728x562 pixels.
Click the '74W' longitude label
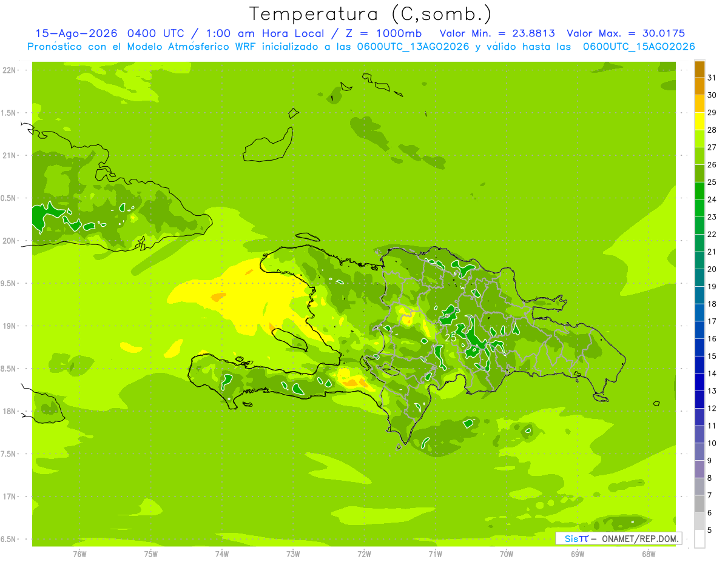coord(222,554)
